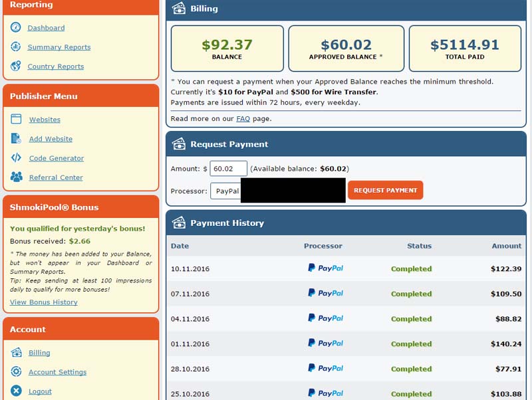This screenshot has height=400, width=532.
Task: Click the Billing header money icon
Action: tap(179, 8)
